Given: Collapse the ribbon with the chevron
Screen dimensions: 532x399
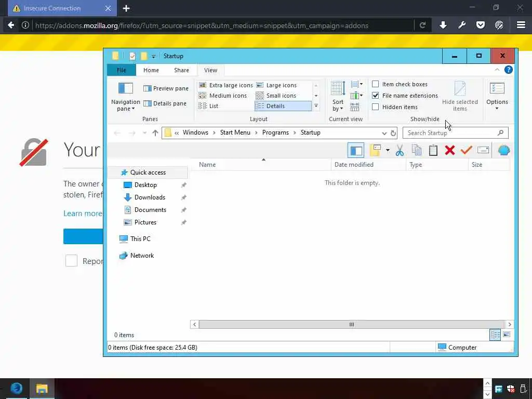Looking at the screenshot, I should click(x=497, y=70).
